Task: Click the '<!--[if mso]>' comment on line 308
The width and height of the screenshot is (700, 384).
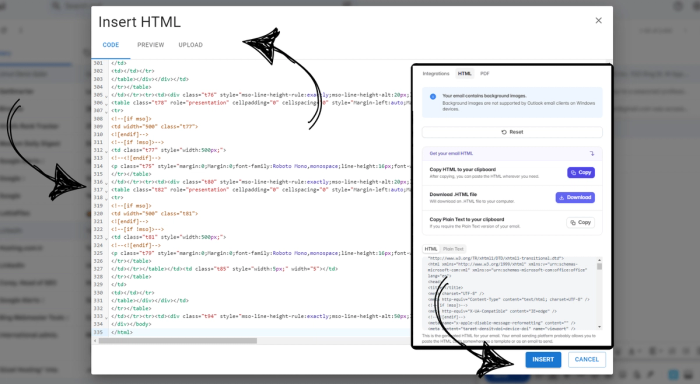Action: pos(131,119)
